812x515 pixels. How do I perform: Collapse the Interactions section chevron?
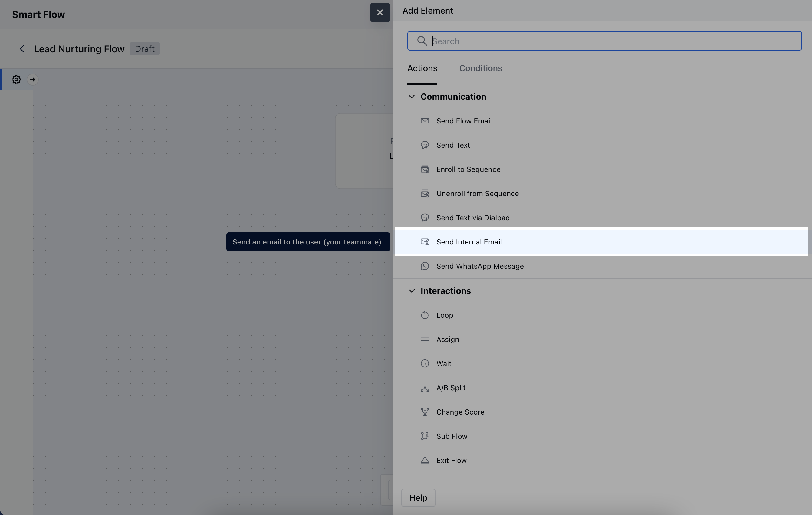411,290
